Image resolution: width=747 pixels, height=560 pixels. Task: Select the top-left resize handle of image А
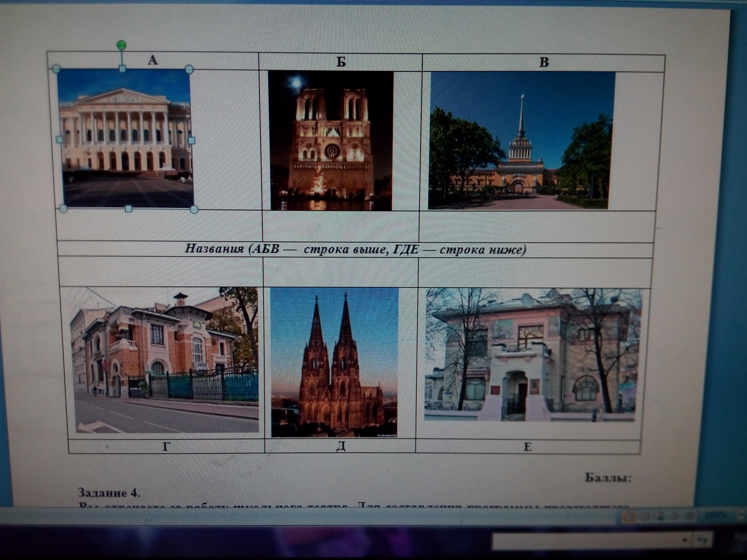point(56,69)
